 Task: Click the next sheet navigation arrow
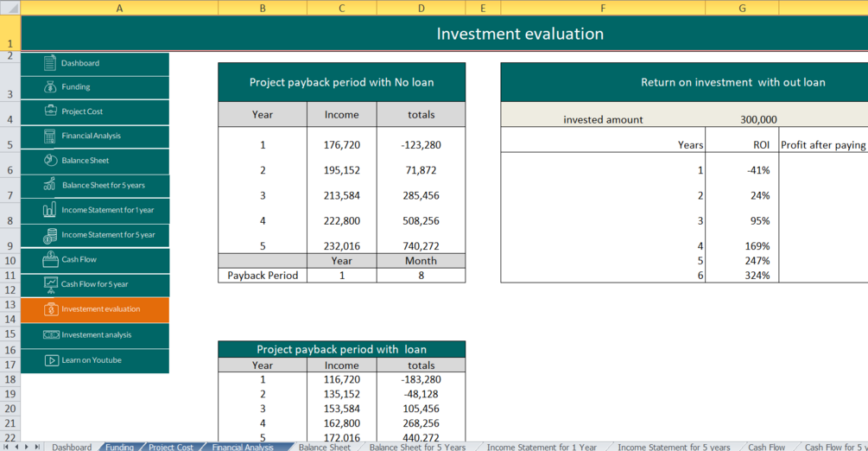[26, 447]
